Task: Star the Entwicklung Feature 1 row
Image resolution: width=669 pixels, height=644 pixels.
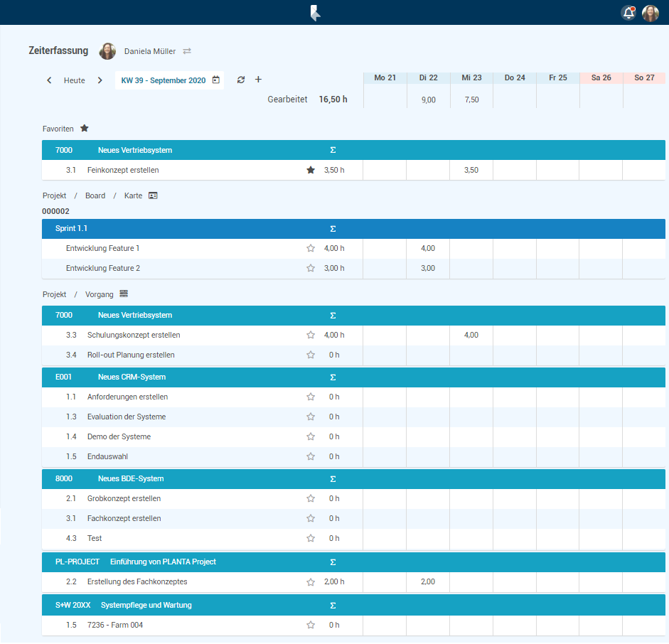Action: [311, 248]
